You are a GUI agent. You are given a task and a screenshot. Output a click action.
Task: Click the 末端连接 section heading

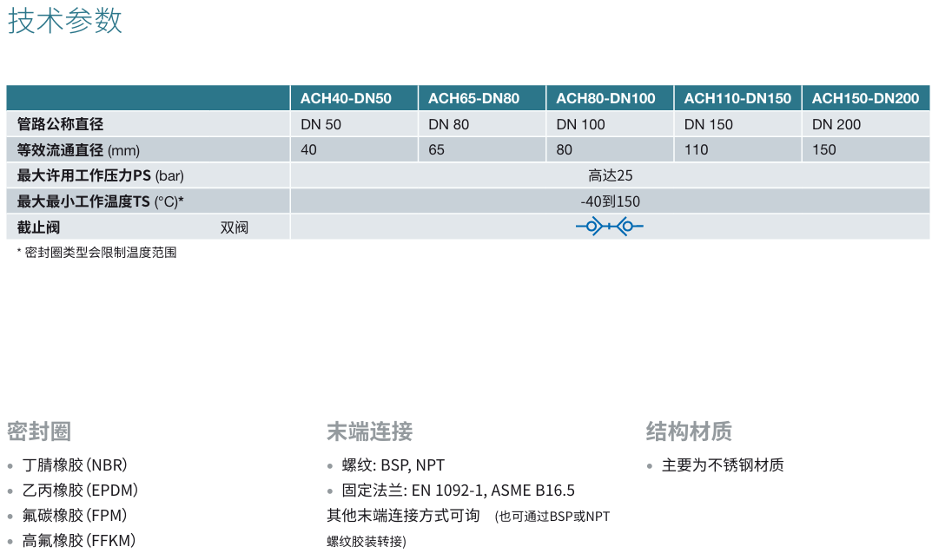tap(369, 431)
